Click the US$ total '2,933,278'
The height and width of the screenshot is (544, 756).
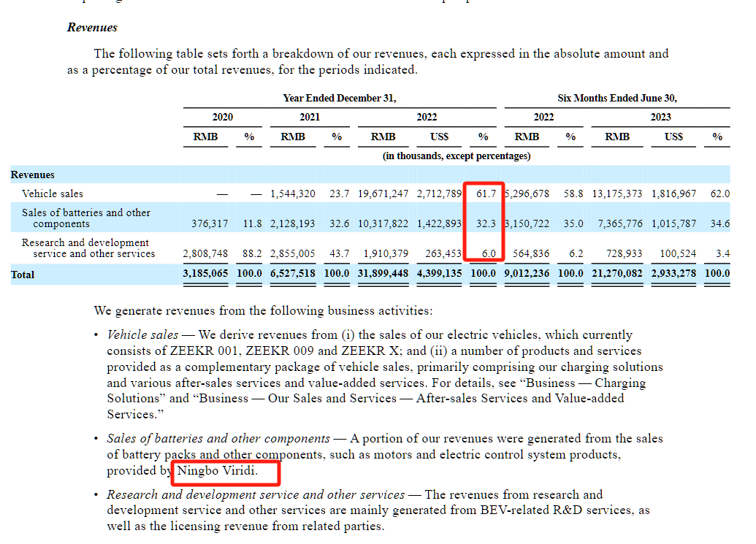point(673,274)
